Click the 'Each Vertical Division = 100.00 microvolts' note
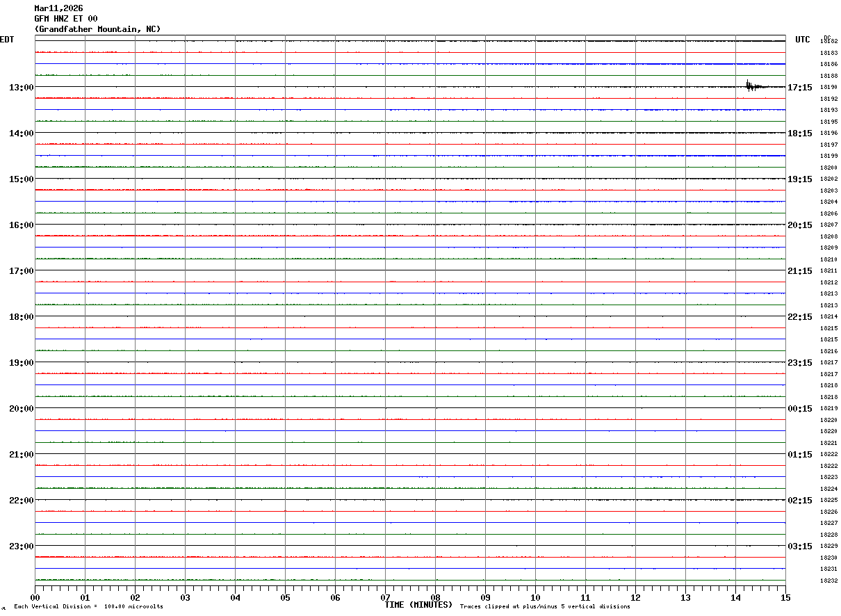Screen dimensions: 841x616 coord(88,607)
